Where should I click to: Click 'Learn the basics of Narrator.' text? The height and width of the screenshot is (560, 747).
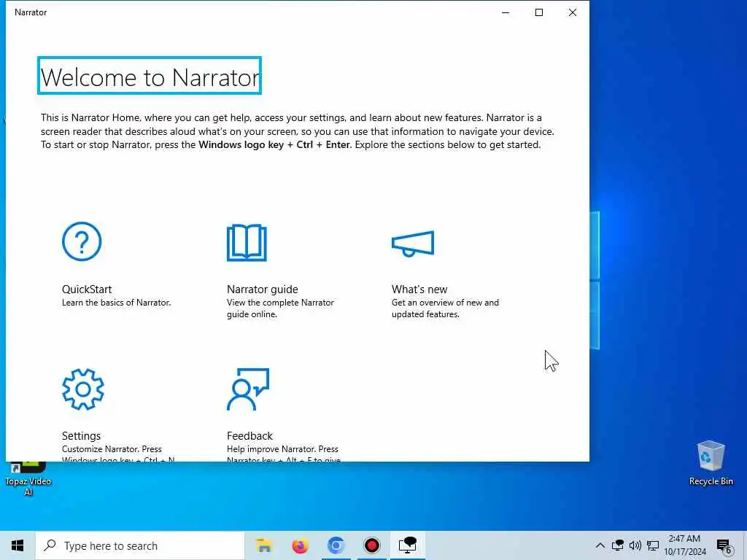tap(116, 303)
